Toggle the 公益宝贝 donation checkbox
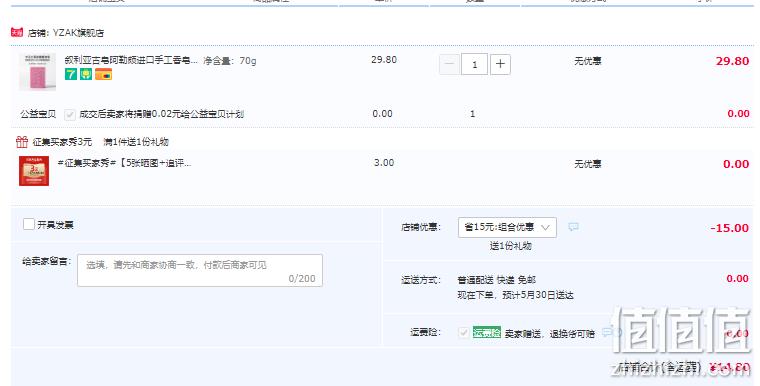 tap(70, 114)
